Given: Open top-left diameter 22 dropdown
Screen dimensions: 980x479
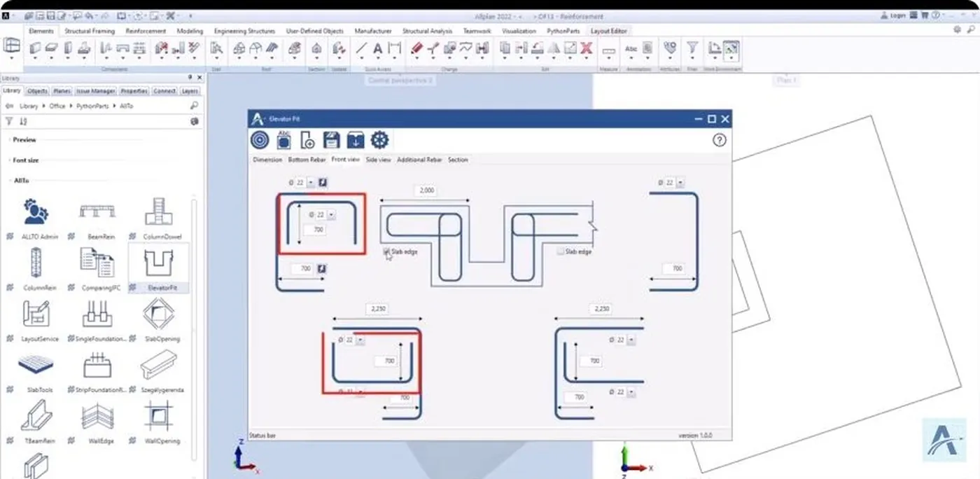Looking at the screenshot, I should (311, 182).
